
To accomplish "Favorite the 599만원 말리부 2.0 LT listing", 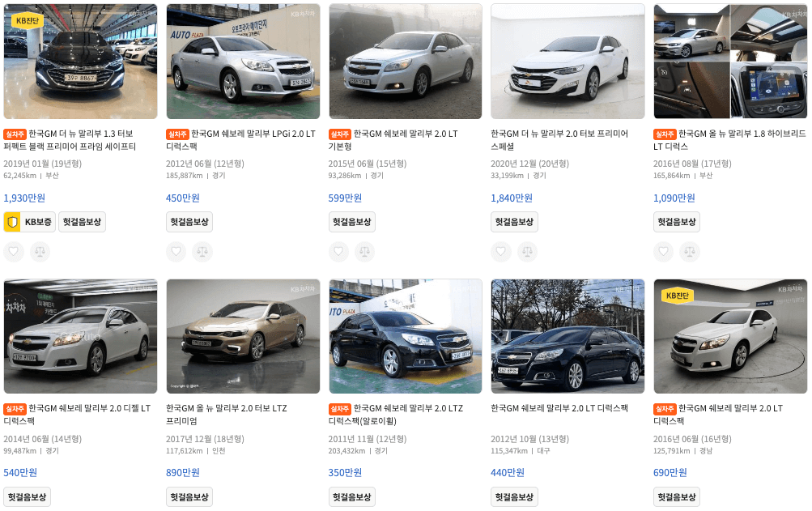I will point(338,251).
